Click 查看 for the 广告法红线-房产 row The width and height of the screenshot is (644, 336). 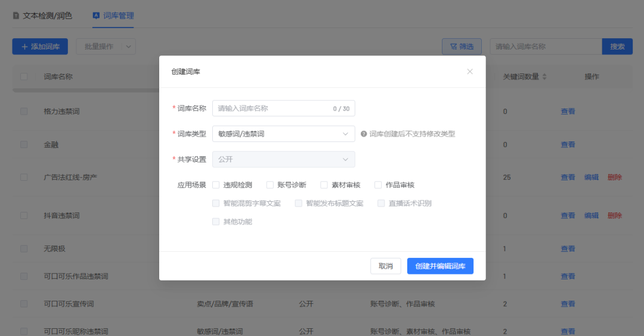point(568,177)
